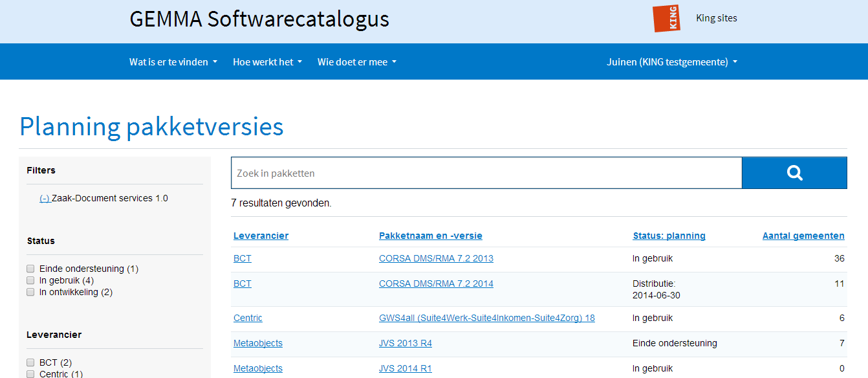Viewport: 868px width, 378px height.
Task: Sort by Status: planning column
Action: (x=669, y=236)
